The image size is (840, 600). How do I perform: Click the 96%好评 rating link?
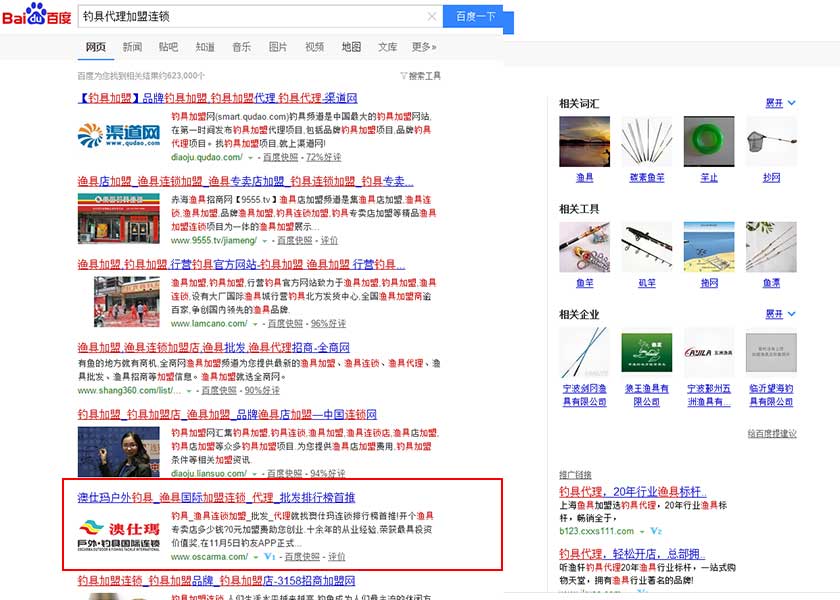pyautogui.click(x=328, y=324)
